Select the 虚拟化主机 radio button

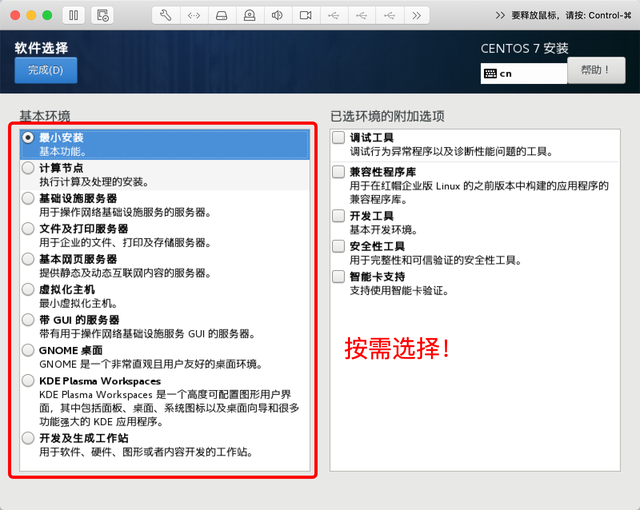point(28,289)
